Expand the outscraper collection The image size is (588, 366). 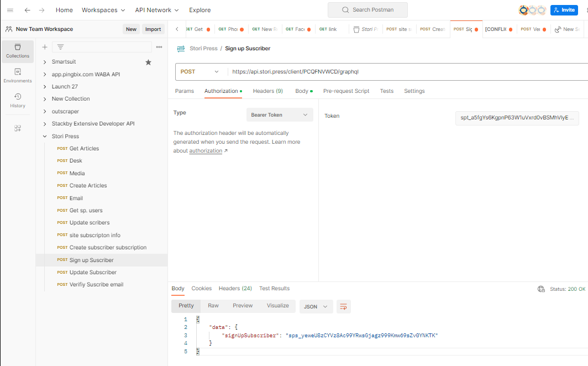coord(45,111)
